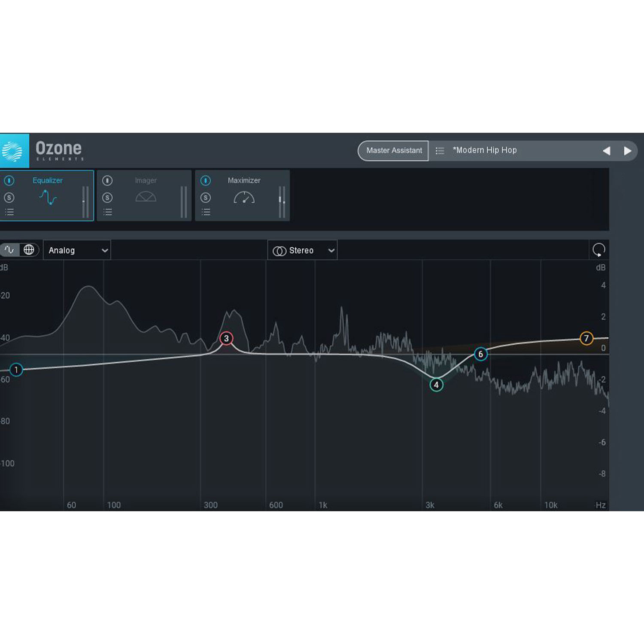644x644 pixels.
Task: Select the Equalizer module thumbnail icon
Action: pyautogui.click(x=48, y=197)
